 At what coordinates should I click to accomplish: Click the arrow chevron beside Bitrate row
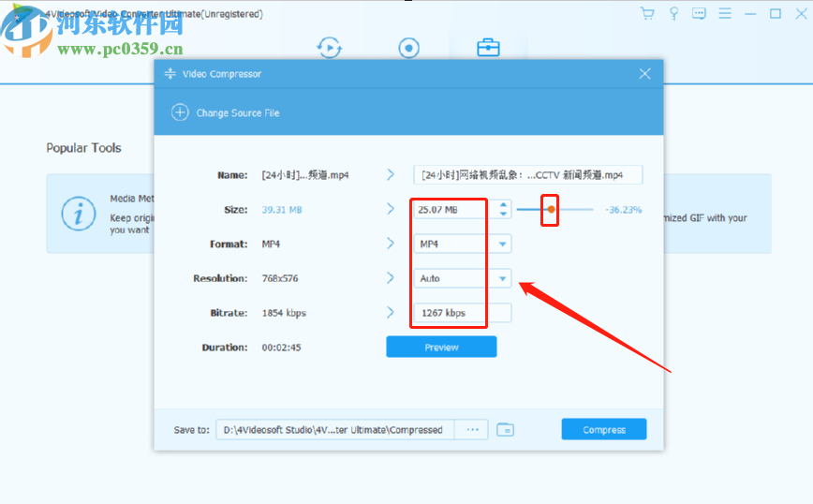pos(391,313)
